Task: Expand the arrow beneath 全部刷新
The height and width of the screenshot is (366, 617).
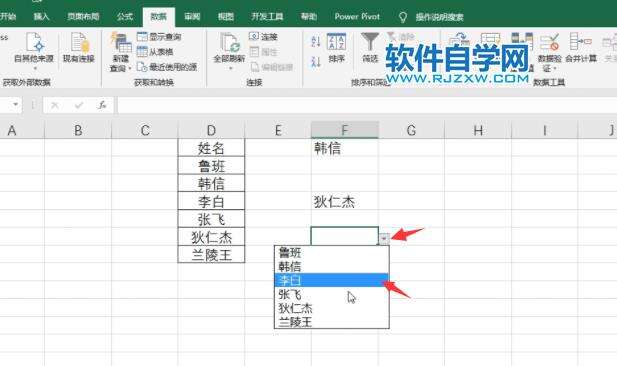Action: (231, 68)
